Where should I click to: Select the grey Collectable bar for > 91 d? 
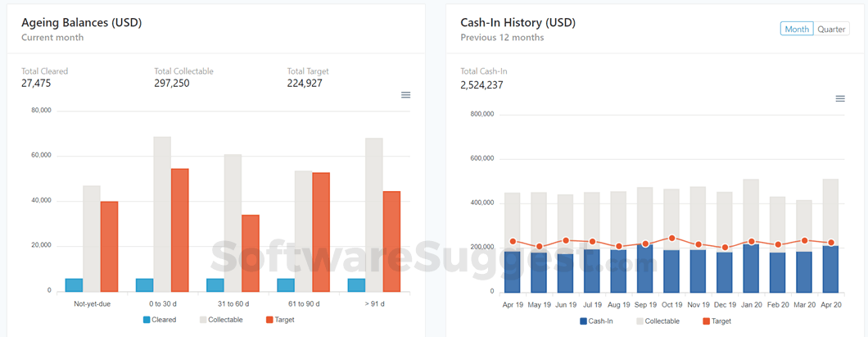click(374, 213)
